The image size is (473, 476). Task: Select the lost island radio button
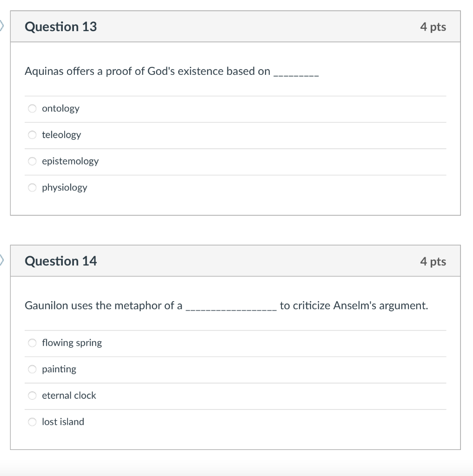[32, 422]
